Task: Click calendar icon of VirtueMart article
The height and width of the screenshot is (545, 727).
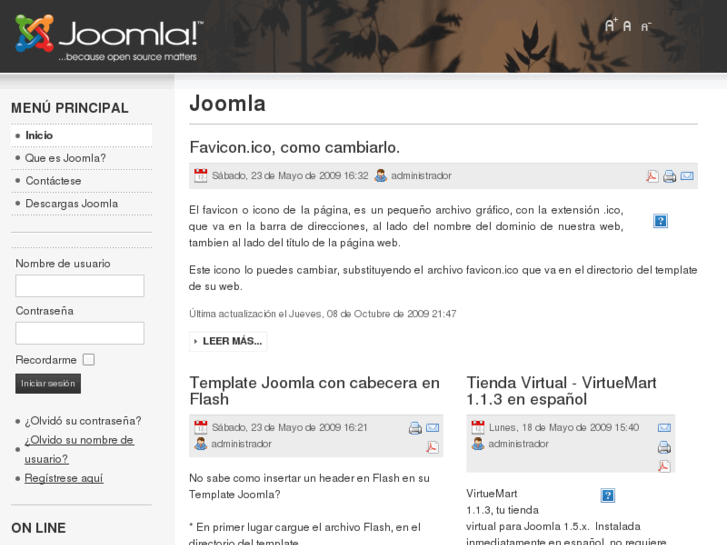Action: (x=478, y=427)
